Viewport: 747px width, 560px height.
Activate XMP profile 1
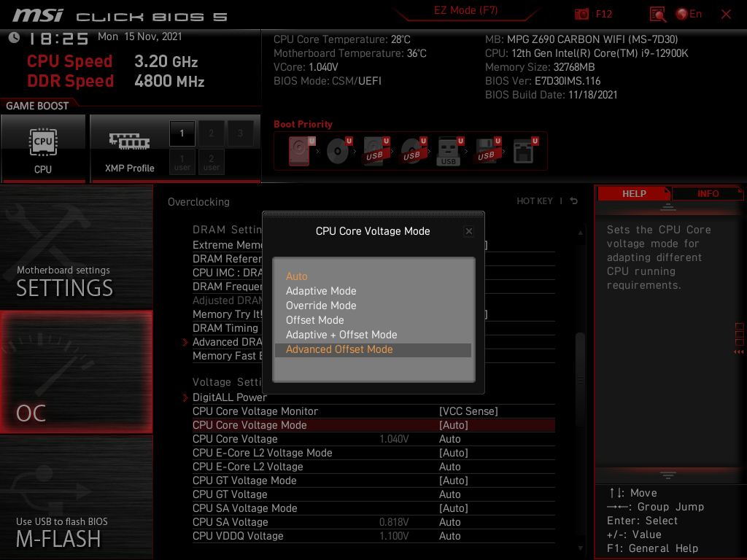(x=182, y=133)
